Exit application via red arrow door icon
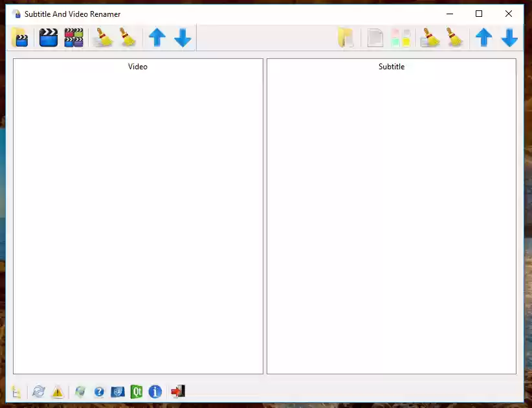This screenshot has width=532, height=408. pyautogui.click(x=178, y=391)
